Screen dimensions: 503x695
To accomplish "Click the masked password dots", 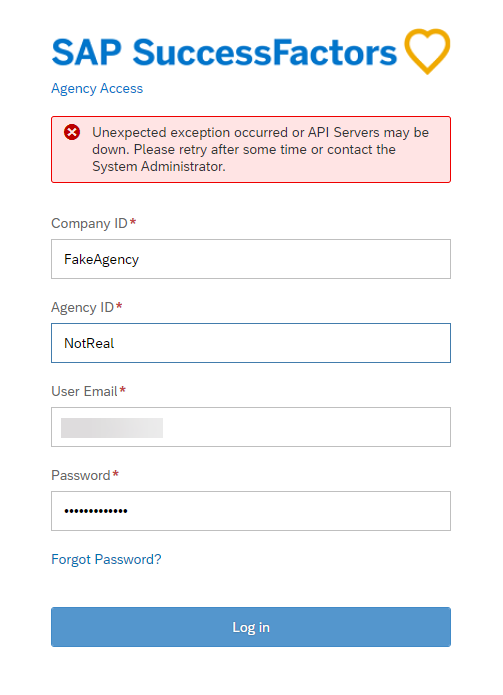I will point(96,511).
